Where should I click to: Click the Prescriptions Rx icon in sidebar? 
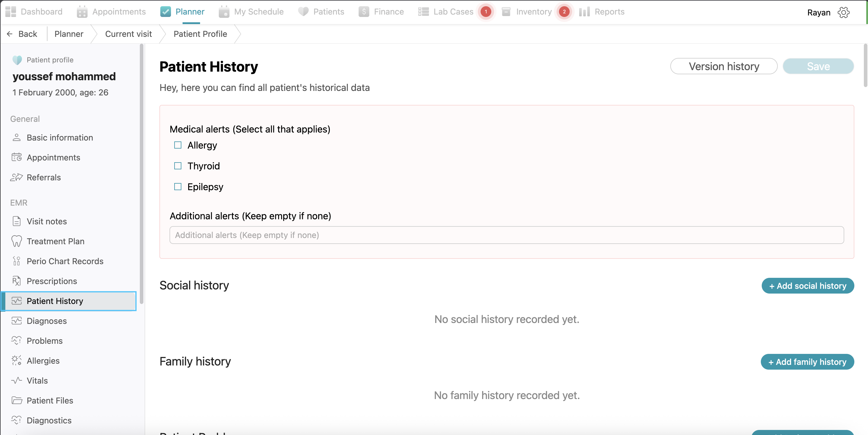pyautogui.click(x=17, y=281)
